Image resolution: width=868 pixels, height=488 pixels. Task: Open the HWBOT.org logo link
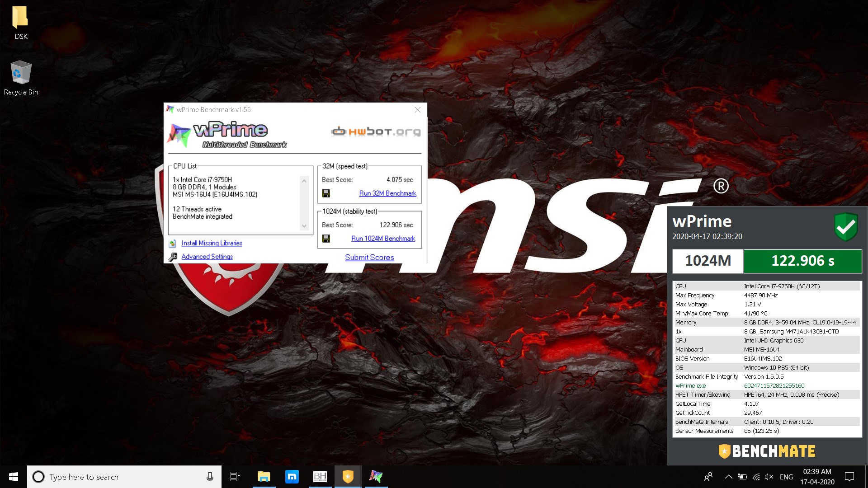[x=376, y=131]
